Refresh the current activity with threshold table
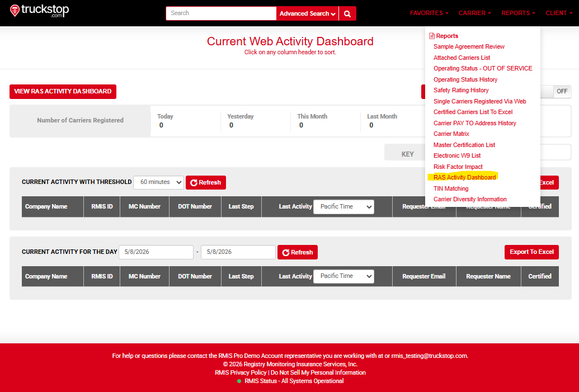This screenshot has width=579, height=392. [x=206, y=182]
